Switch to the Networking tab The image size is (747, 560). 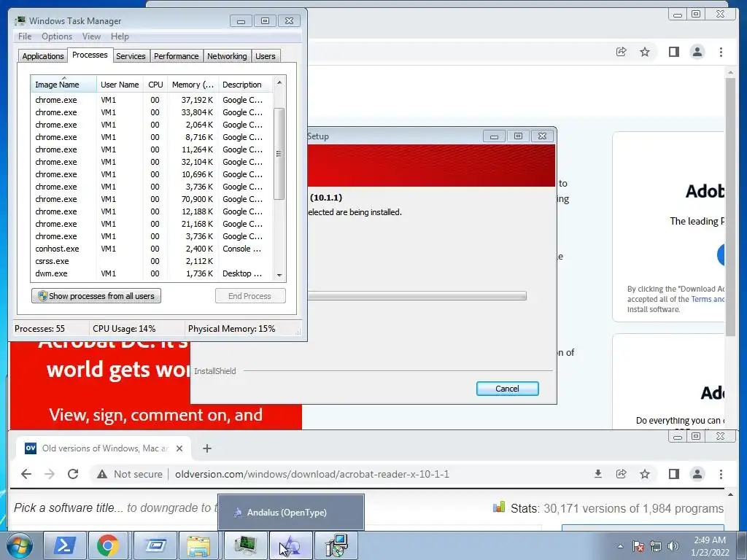click(x=227, y=56)
